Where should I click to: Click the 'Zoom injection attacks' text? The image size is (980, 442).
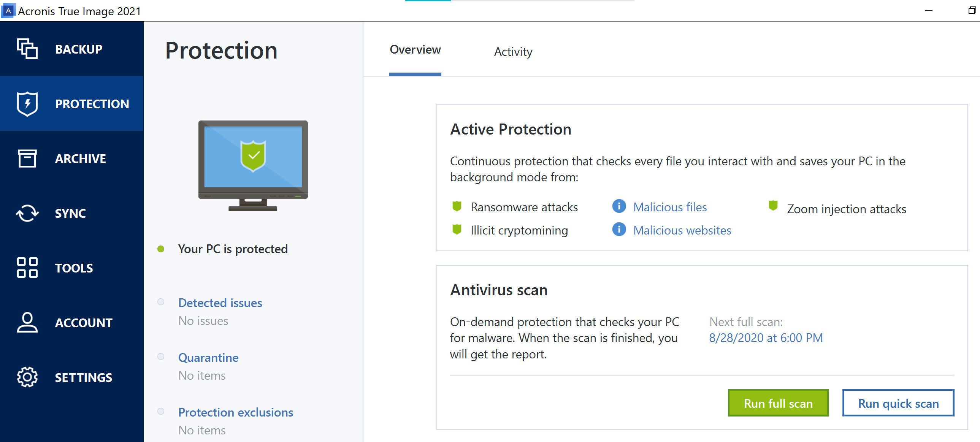point(847,209)
